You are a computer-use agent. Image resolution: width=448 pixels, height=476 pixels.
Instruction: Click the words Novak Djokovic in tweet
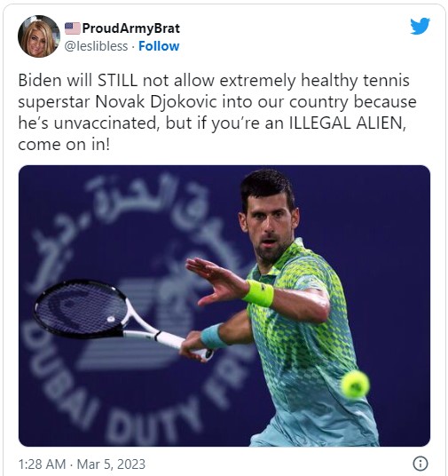(155, 102)
